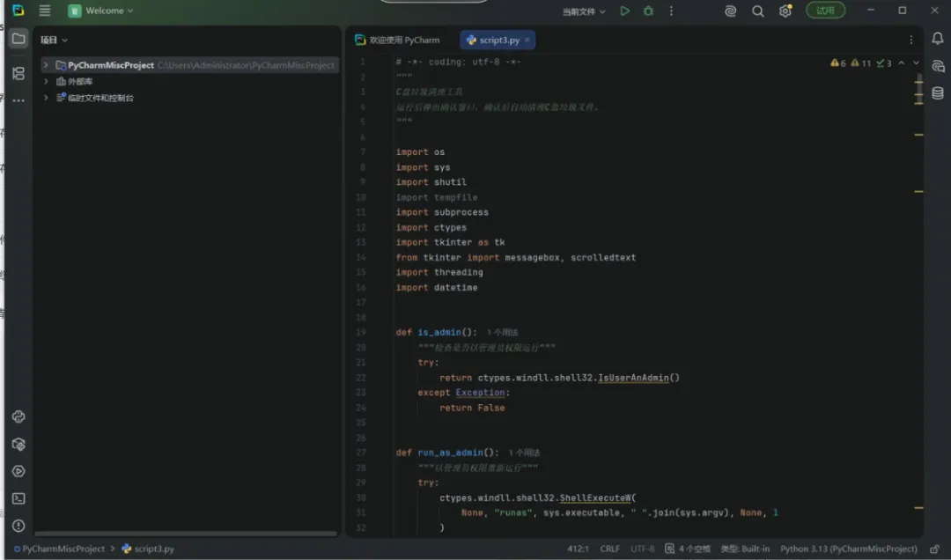Jump to next highlighted error
The height and width of the screenshot is (560, 951).
click(916, 63)
